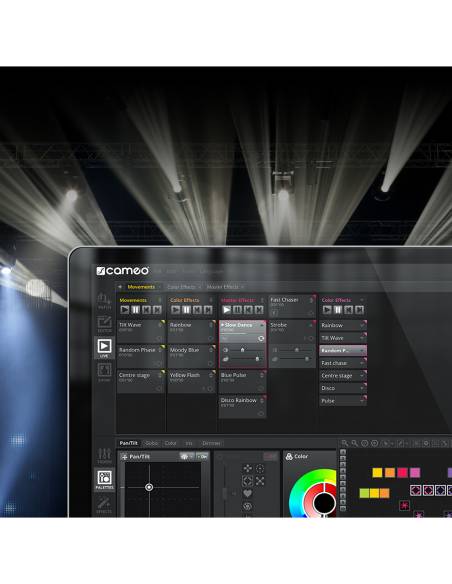Expand the Disco list entry
This screenshot has width=452, height=584.
pyautogui.click(x=362, y=388)
